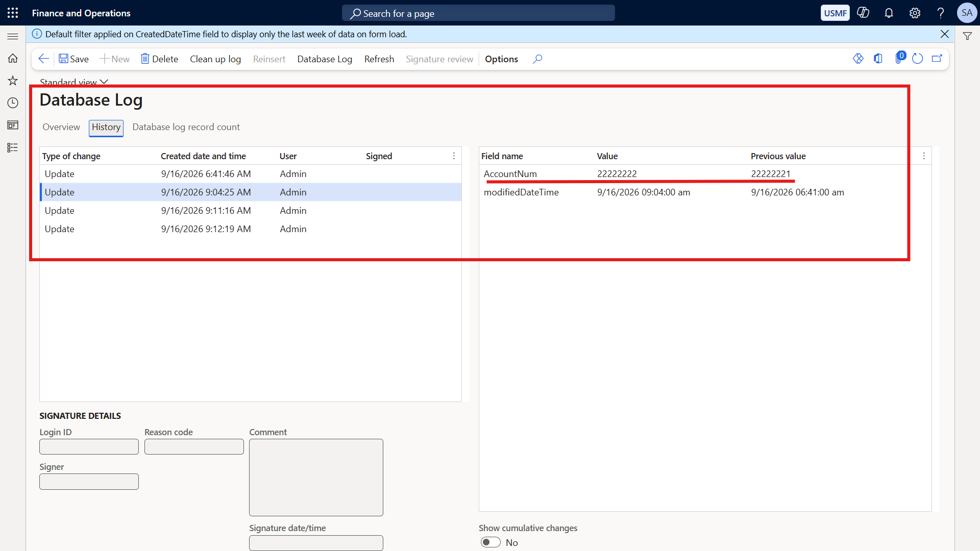The image size is (980, 551).
Task: Open Recent clock icon in sidebar
Action: [x=13, y=103]
